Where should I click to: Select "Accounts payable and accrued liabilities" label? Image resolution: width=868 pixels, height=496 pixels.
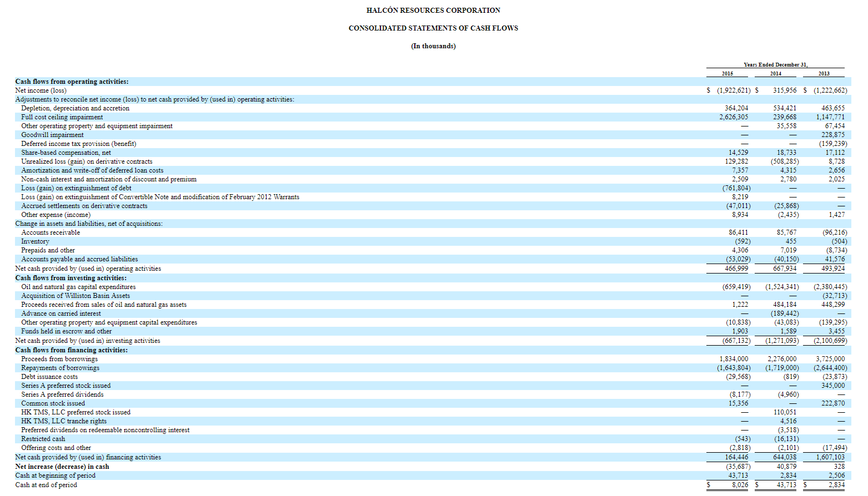click(x=79, y=259)
